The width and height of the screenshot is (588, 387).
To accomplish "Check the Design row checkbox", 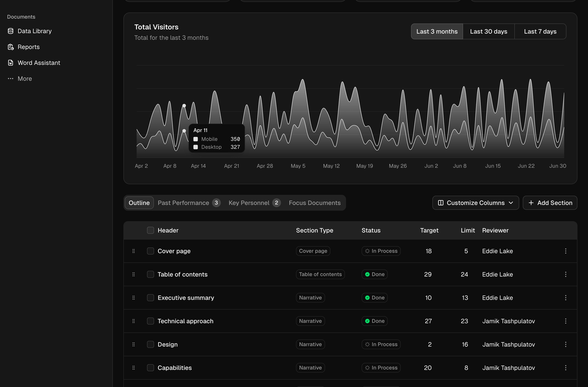I will click(x=150, y=344).
